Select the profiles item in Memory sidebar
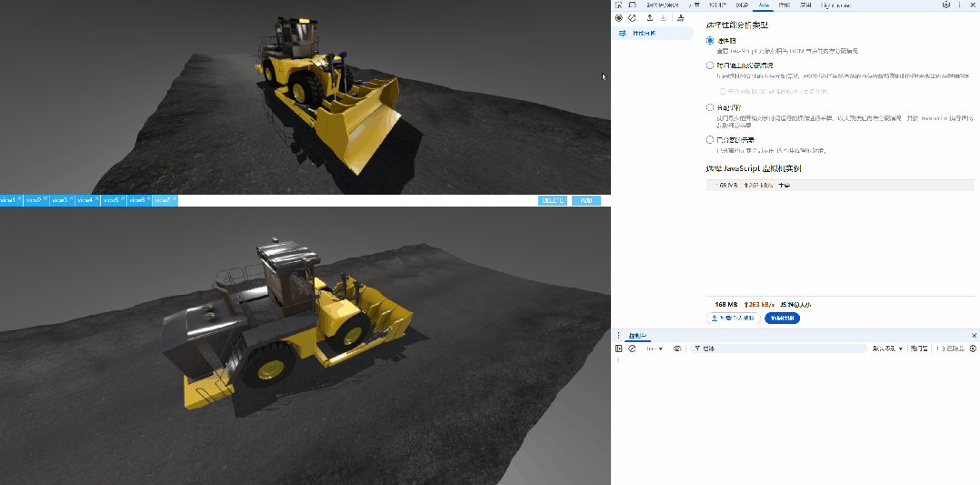 coord(653,33)
